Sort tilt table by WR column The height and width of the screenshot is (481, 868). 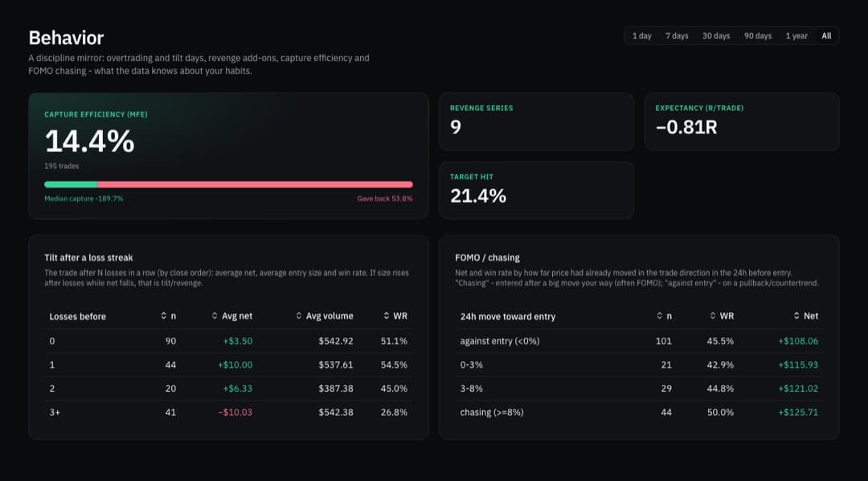coord(395,316)
